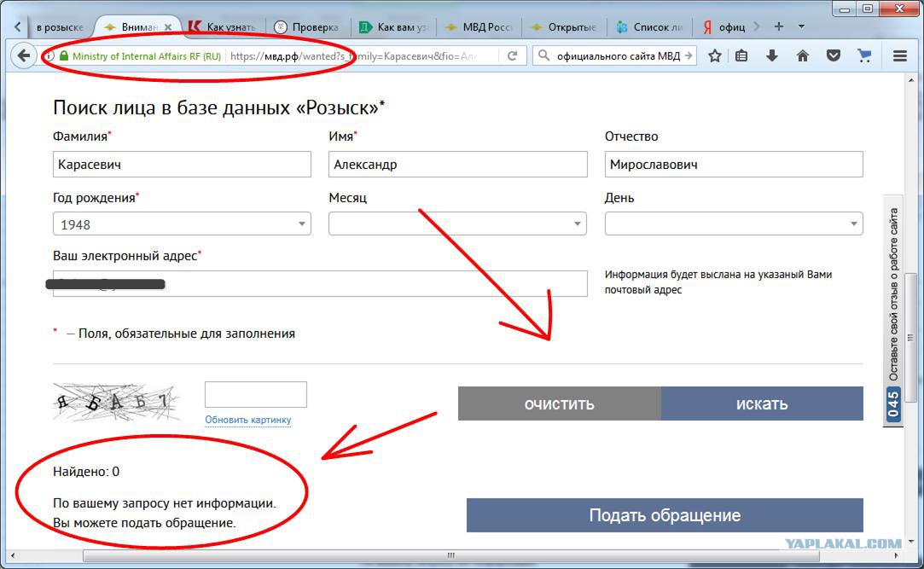
Task: Open the hamburger menu icon
Action: tap(900, 56)
